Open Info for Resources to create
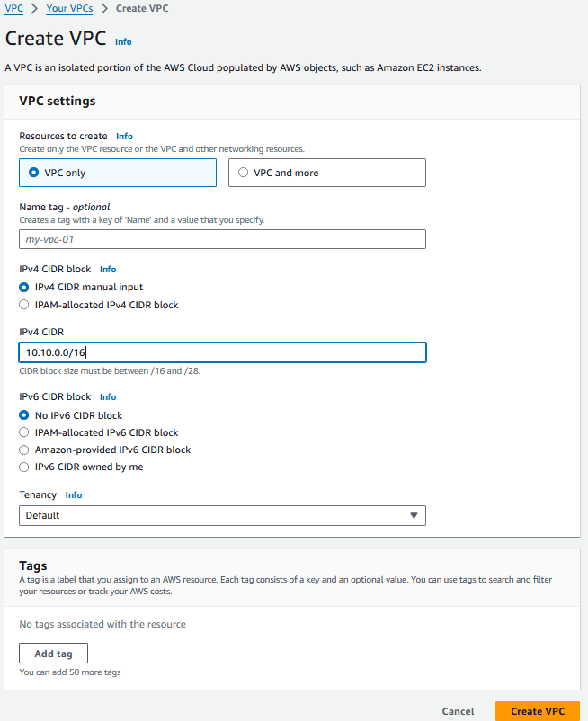This screenshot has height=721, width=588. click(124, 136)
